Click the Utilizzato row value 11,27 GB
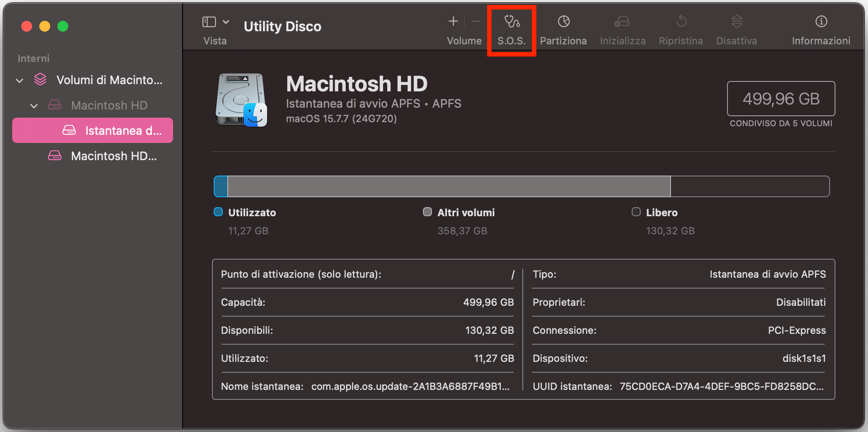This screenshot has width=868, height=432. [494, 358]
